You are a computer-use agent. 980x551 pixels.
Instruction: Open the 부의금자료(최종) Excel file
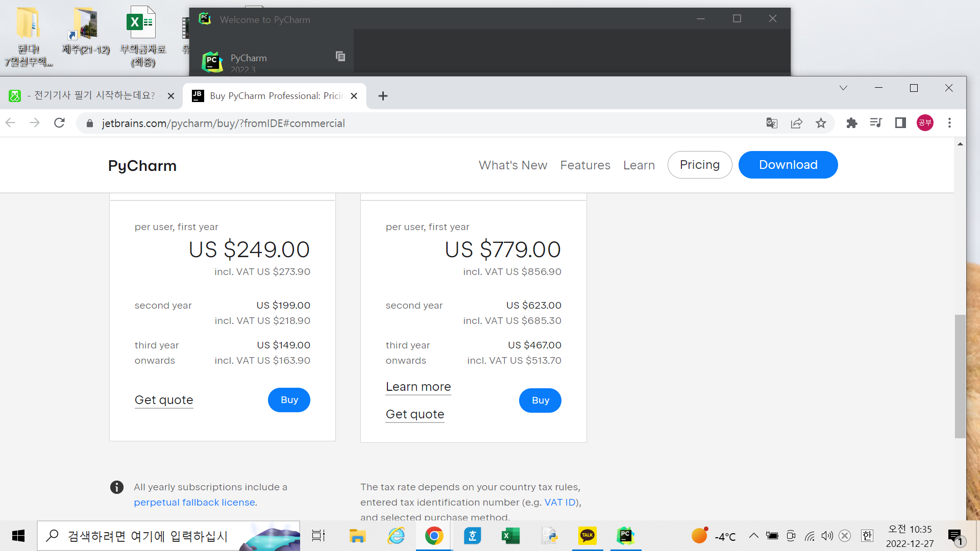[142, 37]
